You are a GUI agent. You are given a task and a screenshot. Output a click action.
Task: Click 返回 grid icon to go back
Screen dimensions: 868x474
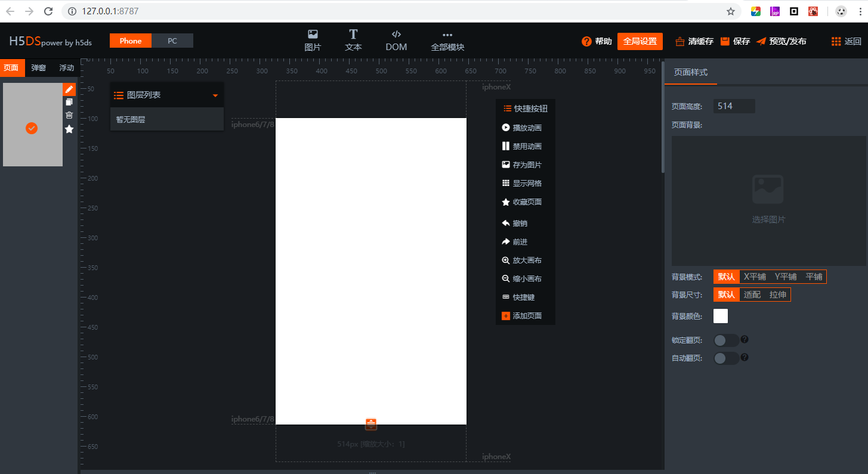click(x=836, y=41)
